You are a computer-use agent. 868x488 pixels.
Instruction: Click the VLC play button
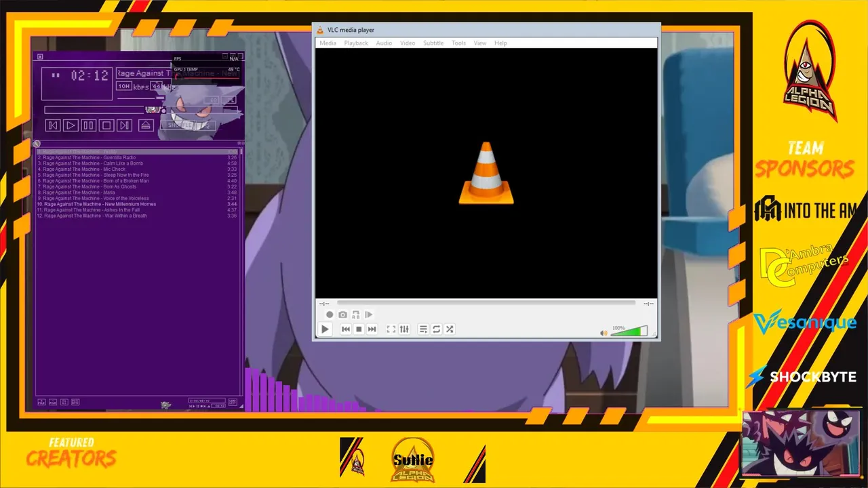(x=325, y=329)
